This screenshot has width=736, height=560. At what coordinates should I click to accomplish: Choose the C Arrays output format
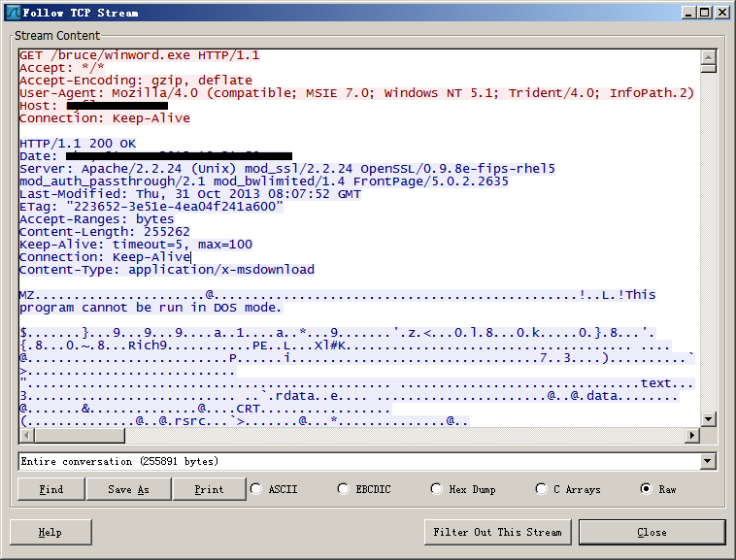click(542, 489)
